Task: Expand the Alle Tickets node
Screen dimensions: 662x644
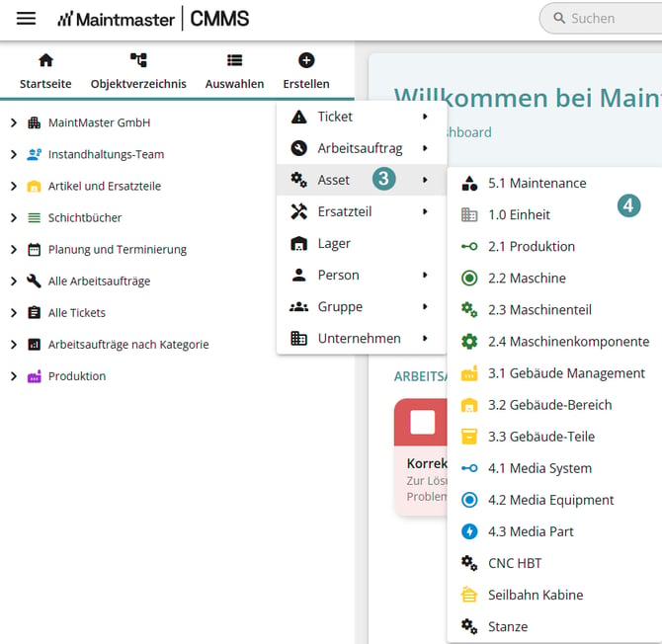Action: click(x=14, y=313)
